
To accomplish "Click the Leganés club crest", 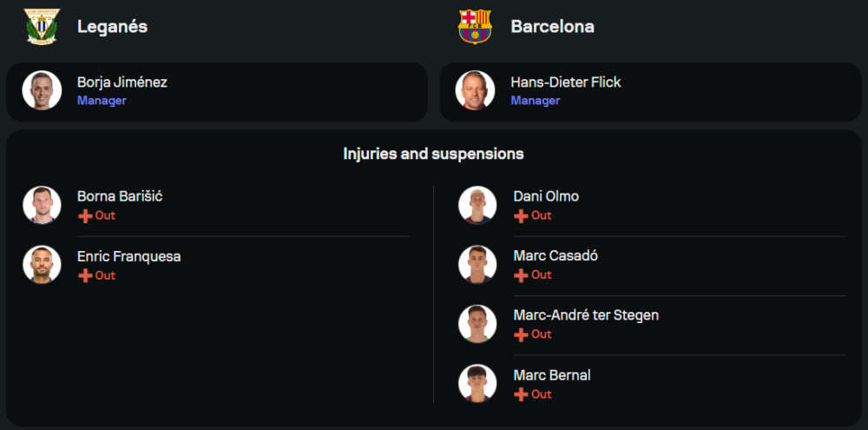I will pos(42,26).
